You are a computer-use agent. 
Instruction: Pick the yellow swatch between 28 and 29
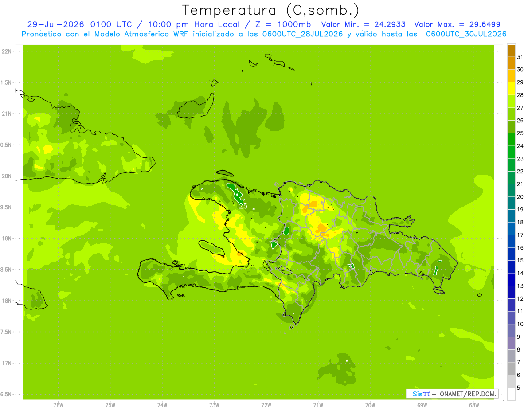511,89
